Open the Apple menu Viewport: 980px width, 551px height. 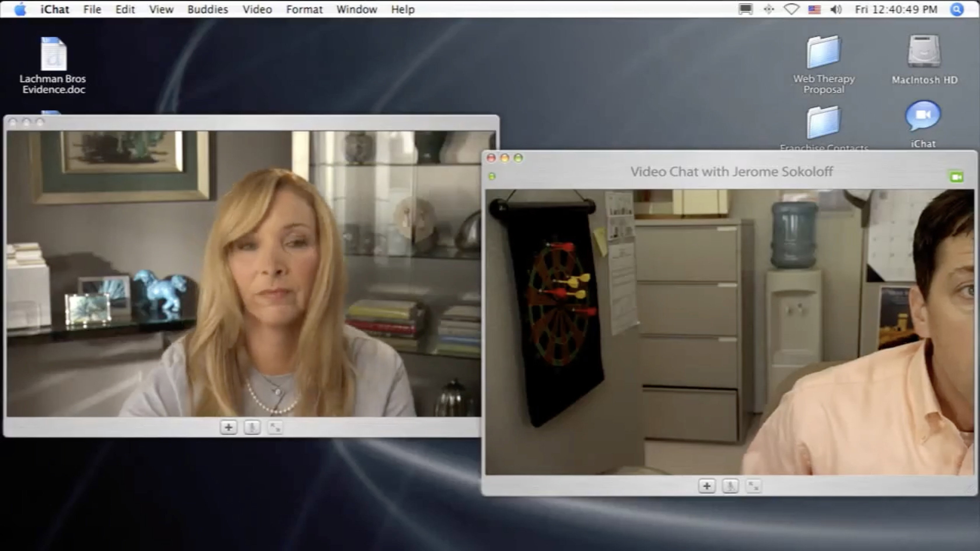20,9
